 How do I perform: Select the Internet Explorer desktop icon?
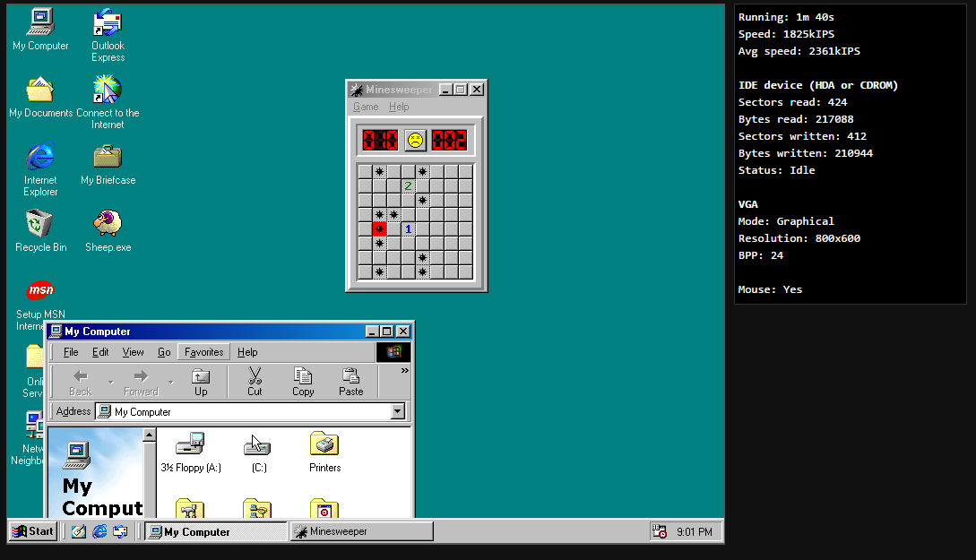tap(40, 169)
